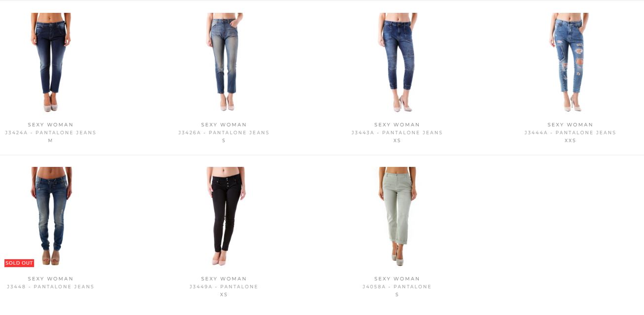This screenshot has width=644, height=315.
Task: Open the sold out J3448 jeans image
Action: click(50, 216)
